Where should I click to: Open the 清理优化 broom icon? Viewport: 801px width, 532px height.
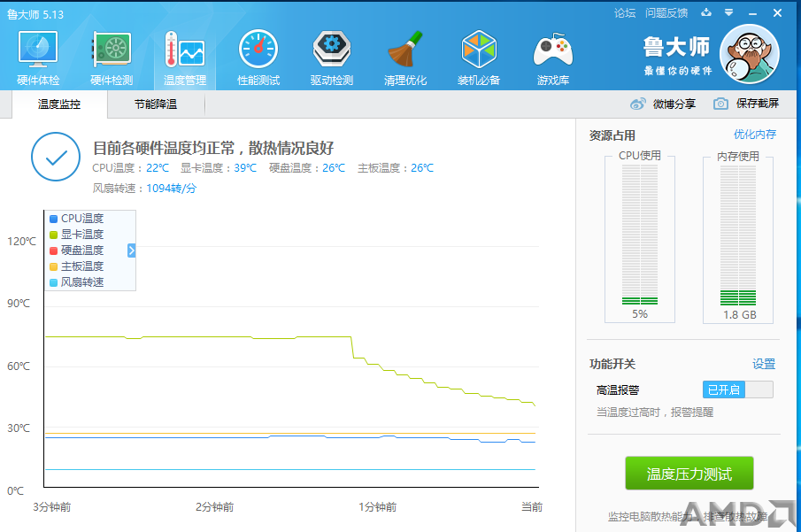405,49
